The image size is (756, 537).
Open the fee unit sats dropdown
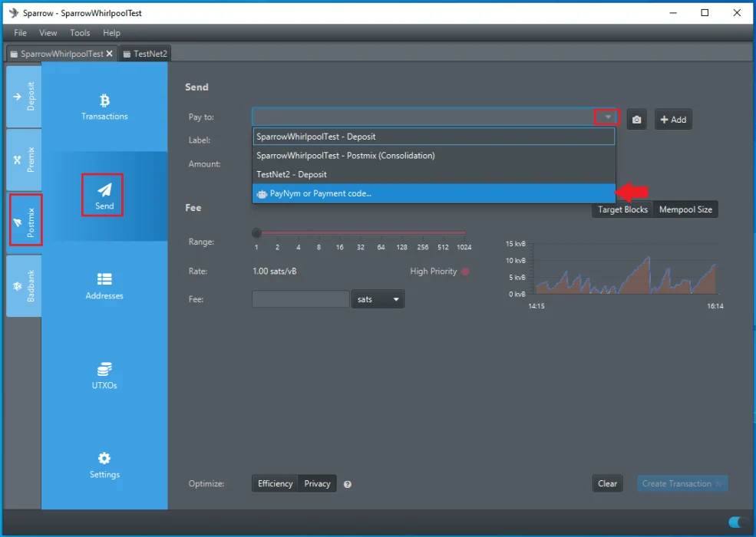pyautogui.click(x=378, y=299)
